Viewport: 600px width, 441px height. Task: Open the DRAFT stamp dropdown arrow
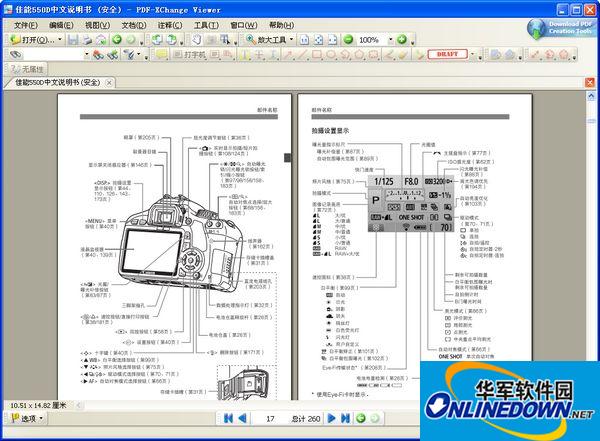pyautogui.click(x=473, y=54)
